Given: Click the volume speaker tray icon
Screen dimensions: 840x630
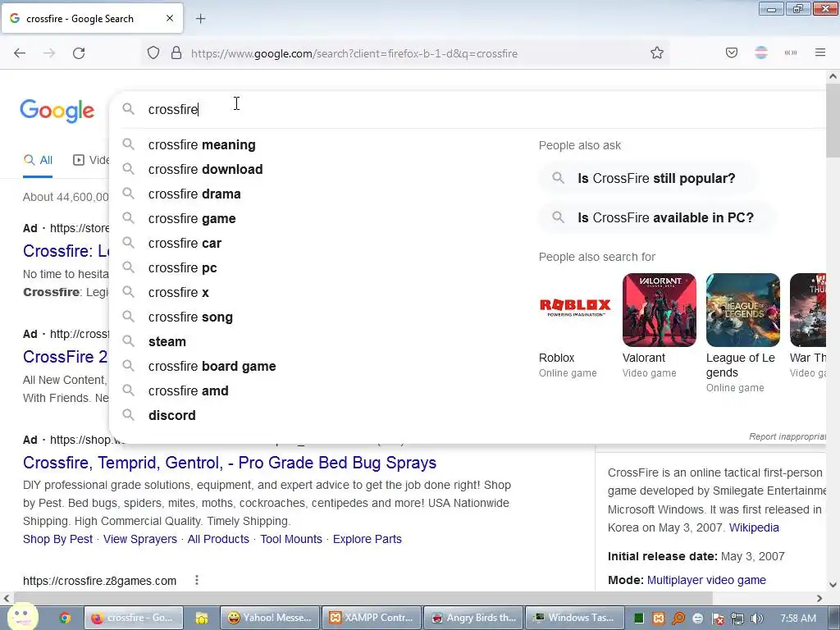Looking at the screenshot, I should coord(757,619).
